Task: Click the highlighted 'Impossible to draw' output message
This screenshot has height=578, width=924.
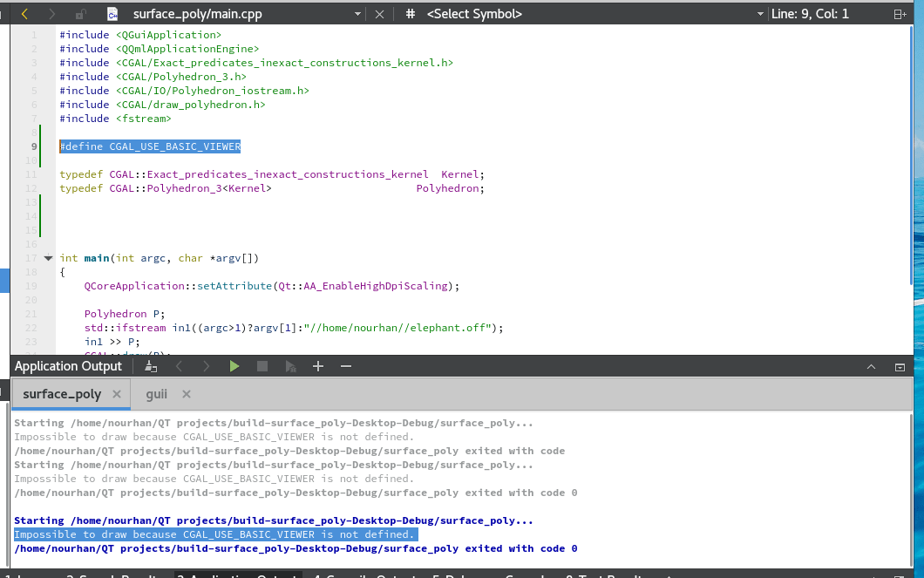Action: pyautogui.click(x=215, y=534)
